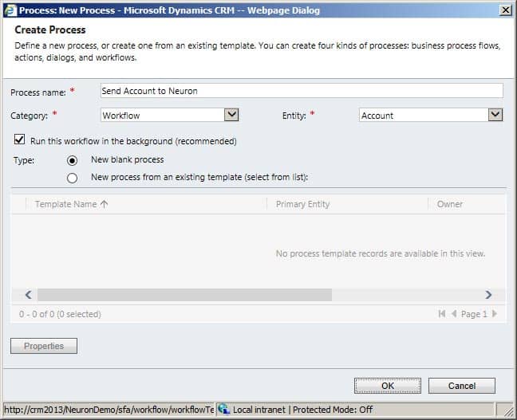The height and width of the screenshot is (420, 517).
Task: Click the 'Page 1' pager text
Action: click(474, 314)
